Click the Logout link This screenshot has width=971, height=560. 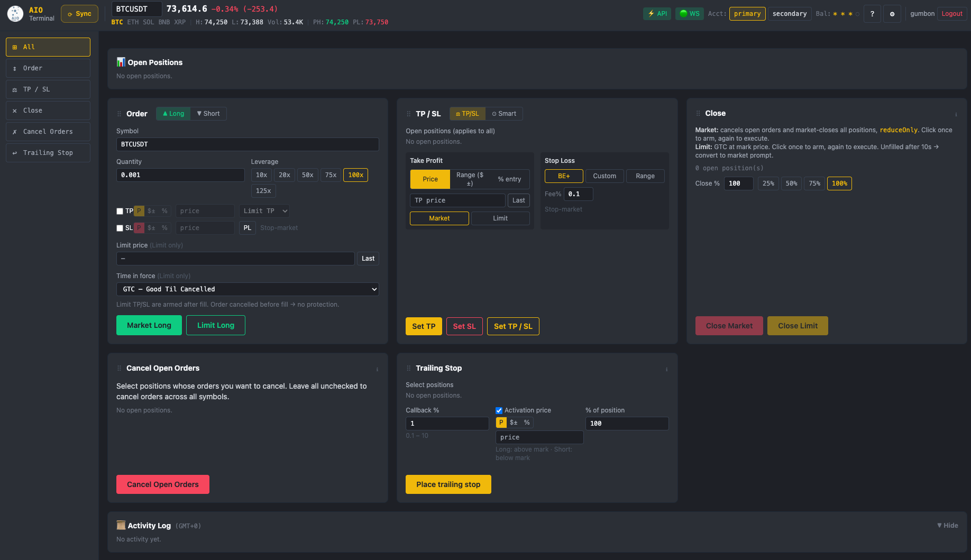click(952, 14)
